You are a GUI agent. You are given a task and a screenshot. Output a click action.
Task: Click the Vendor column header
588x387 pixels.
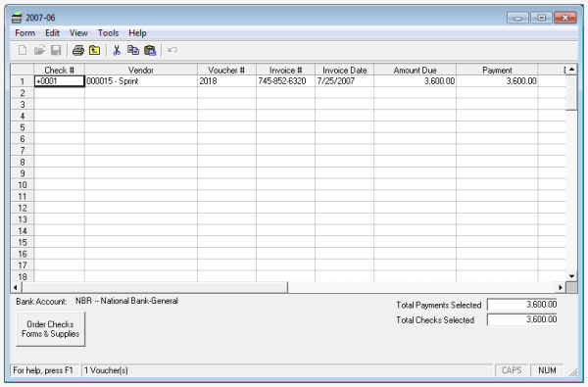[141, 70]
